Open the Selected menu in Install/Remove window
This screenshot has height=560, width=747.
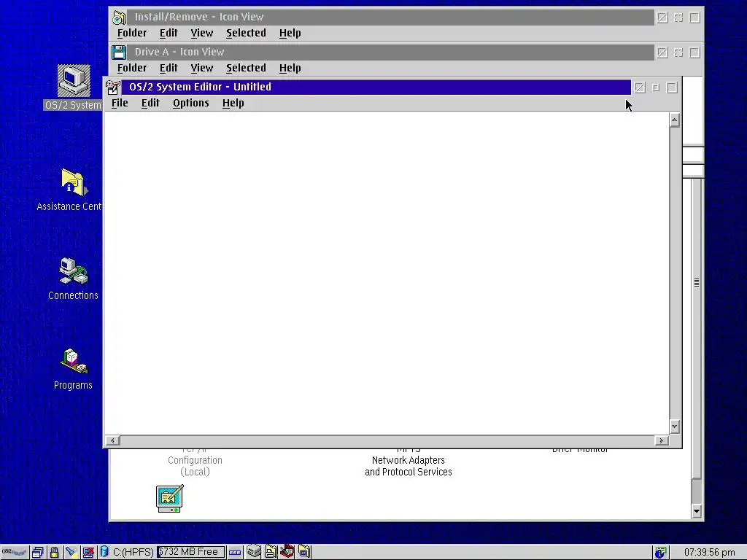point(246,34)
